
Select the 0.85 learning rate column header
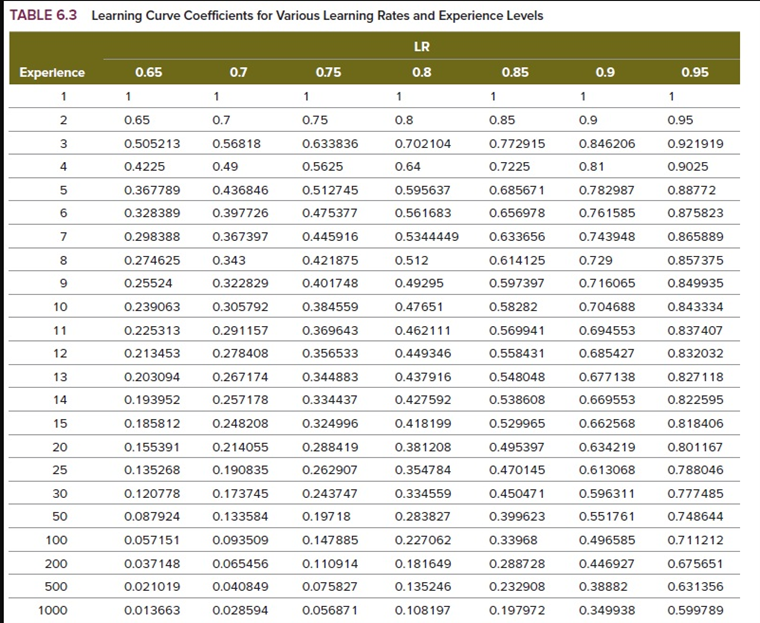coord(515,72)
